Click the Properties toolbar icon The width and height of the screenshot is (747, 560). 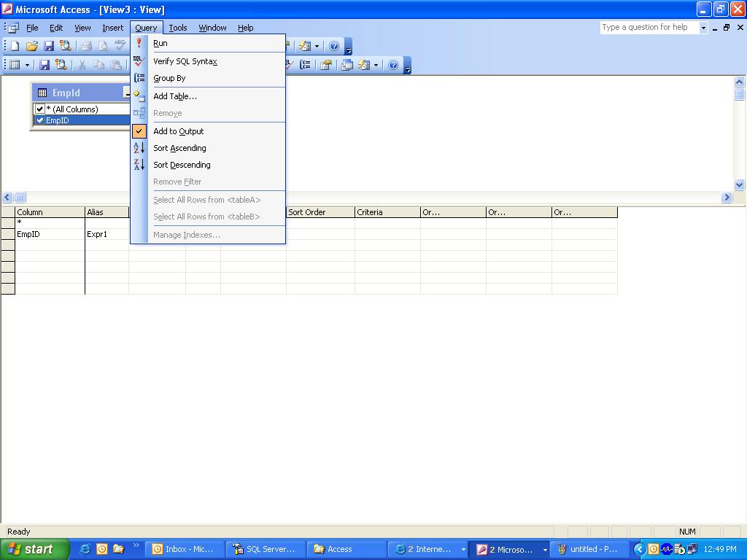(326, 65)
